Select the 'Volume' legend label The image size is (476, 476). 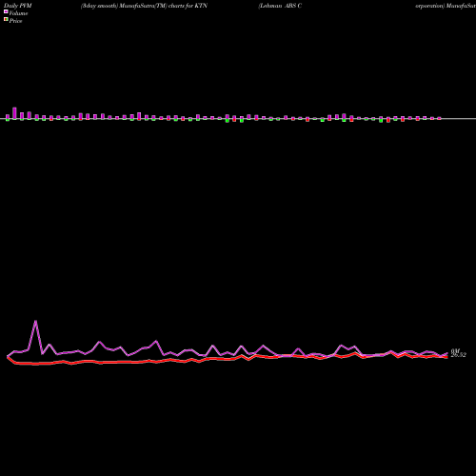(x=18, y=13)
